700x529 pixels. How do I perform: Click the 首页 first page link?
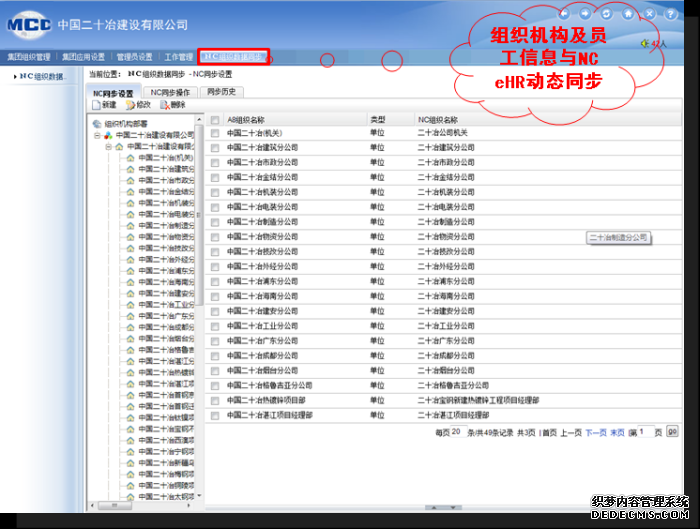[550, 433]
